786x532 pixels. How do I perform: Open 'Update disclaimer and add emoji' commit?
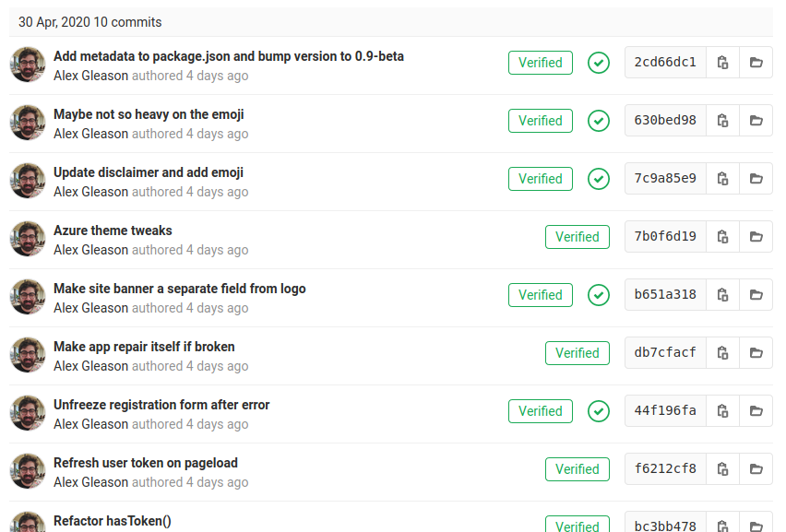pyautogui.click(x=148, y=172)
